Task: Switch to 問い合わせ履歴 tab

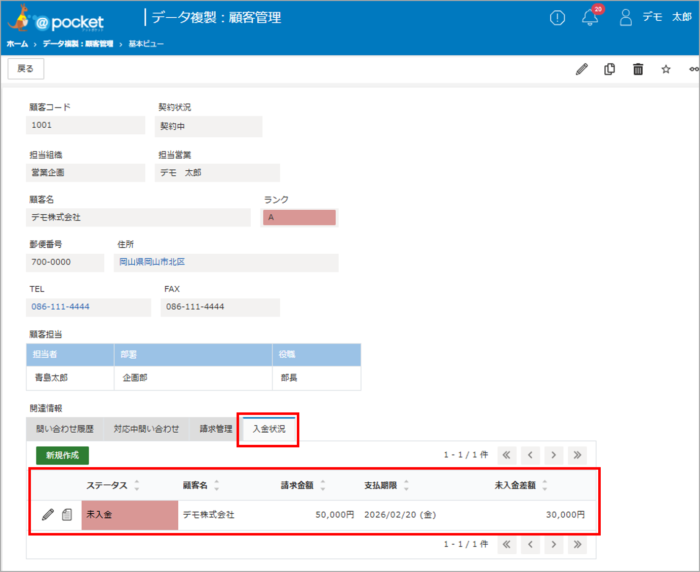Action: [65, 429]
